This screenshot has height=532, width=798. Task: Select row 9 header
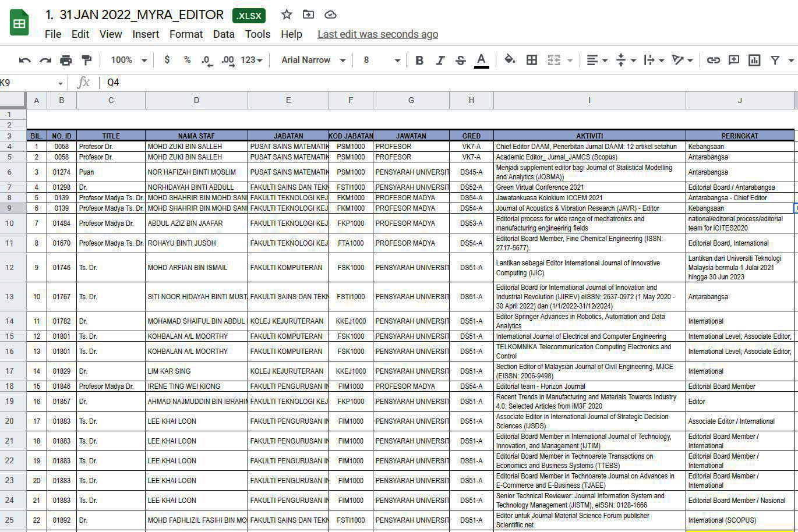point(13,208)
